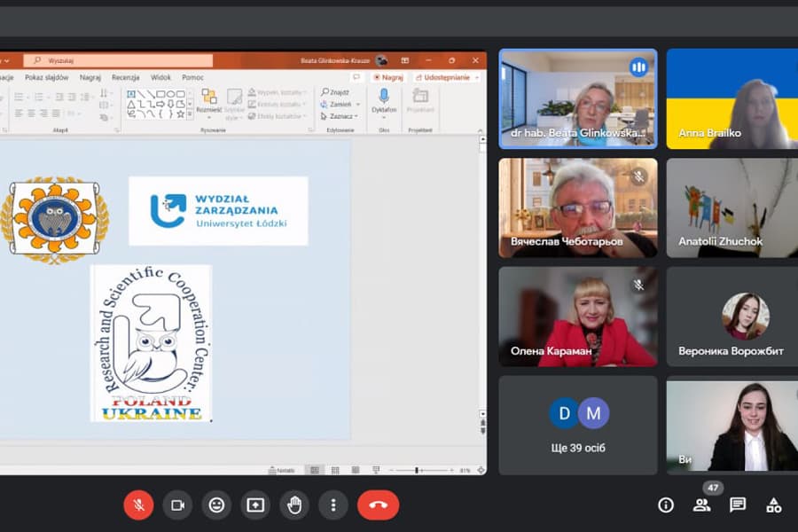Switch to the Widok tab
The height and width of the screenshot is (532, 798).
tap(160, 77)
